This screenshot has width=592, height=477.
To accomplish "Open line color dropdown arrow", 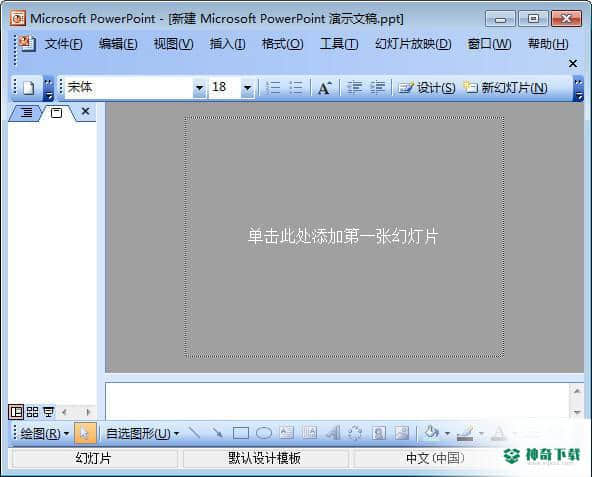I will [481, 433].
